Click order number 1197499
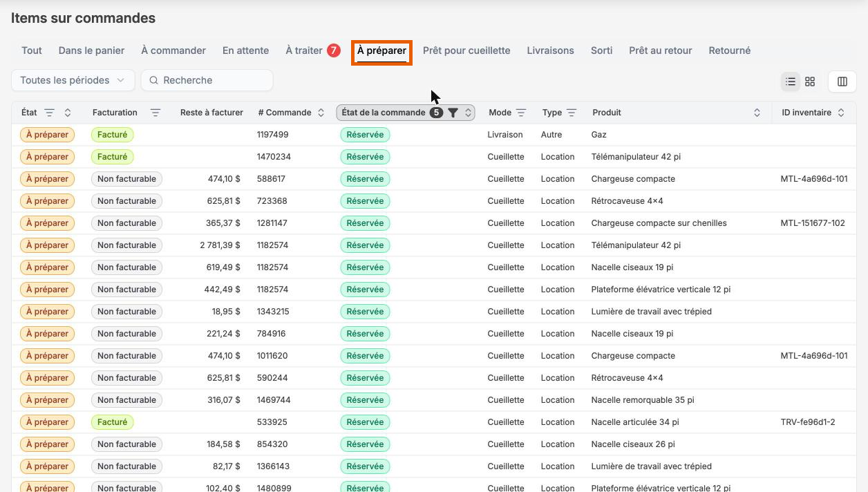The height and width of the screenshot is (492, 868). point(273,135)
